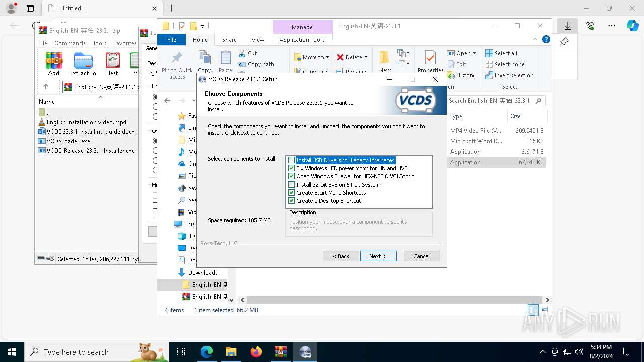Click Paste icon in Explorer ribbon
644x362 pixels.
click(x=225, y=62)
